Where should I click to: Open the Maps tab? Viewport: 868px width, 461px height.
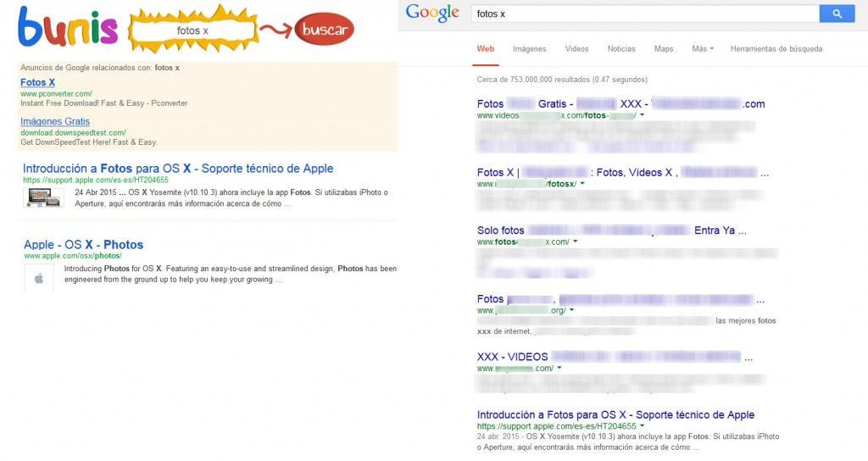click(x=664, y=48)
